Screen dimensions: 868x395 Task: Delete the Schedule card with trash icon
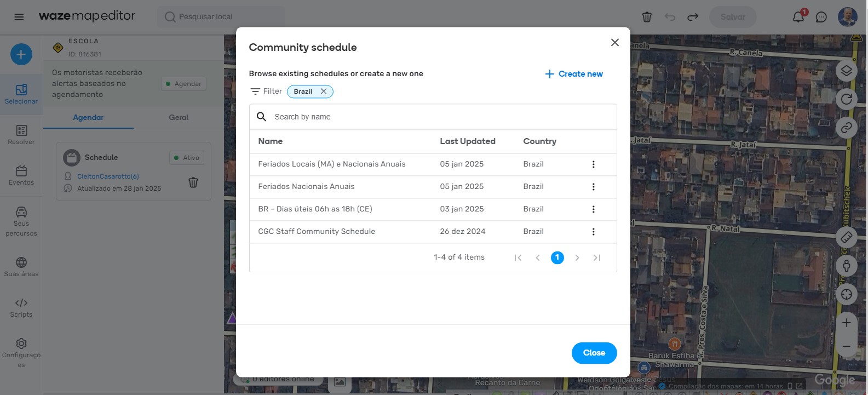pyautogui.click(x=193, y=182)
